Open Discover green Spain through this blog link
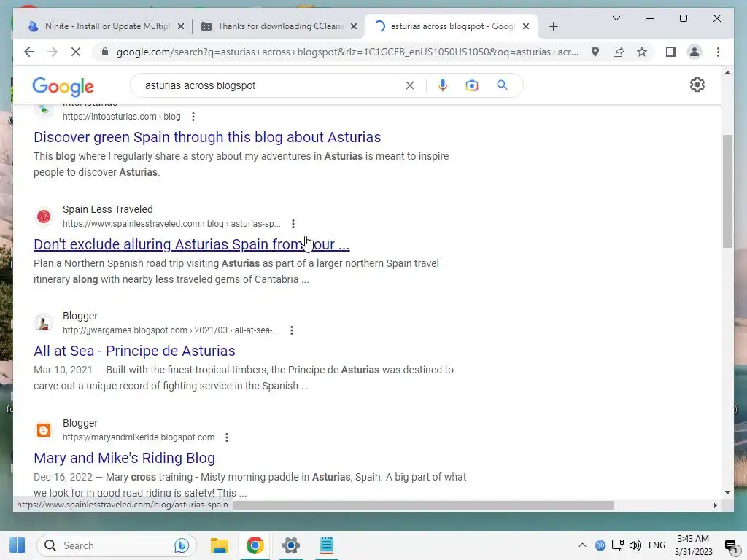747x560 pixels. coord(207,137)
